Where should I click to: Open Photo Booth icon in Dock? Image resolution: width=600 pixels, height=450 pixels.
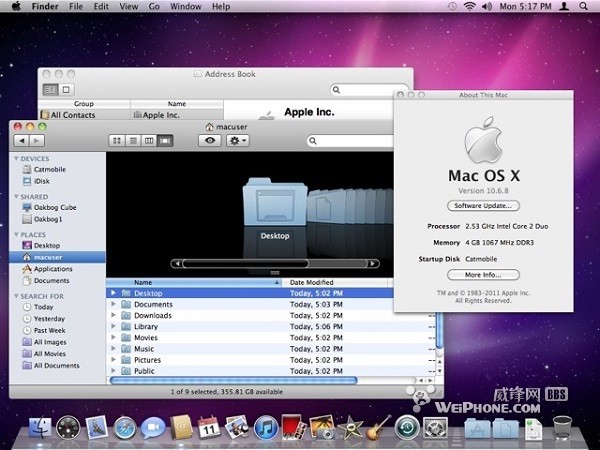click(x=293, y=427)
